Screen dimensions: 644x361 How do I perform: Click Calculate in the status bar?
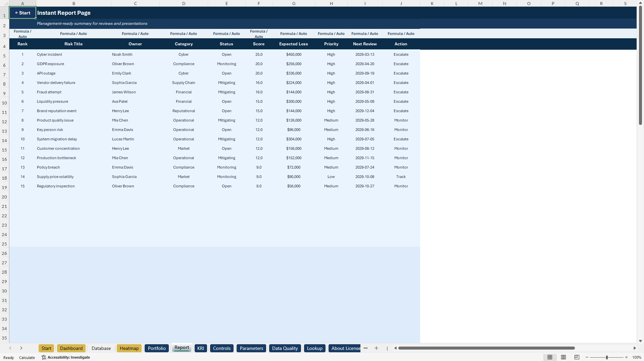coord(27,358)
